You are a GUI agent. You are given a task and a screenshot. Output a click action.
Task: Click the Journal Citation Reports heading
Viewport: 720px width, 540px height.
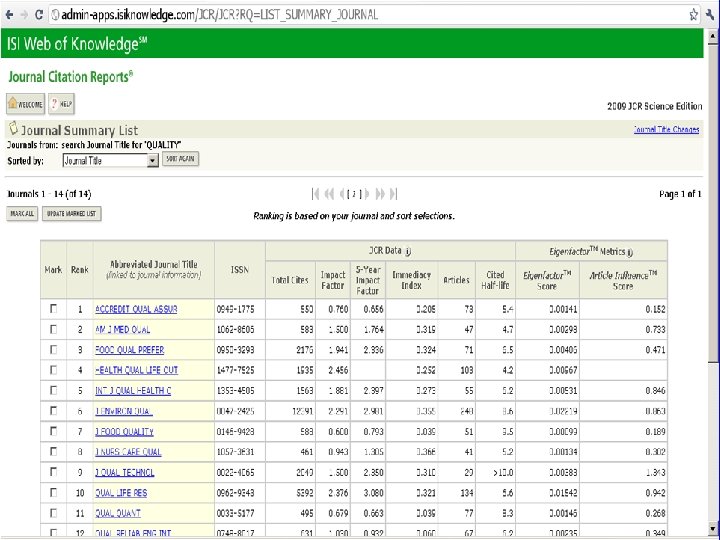pyautogui.click(x=70, y=77)
